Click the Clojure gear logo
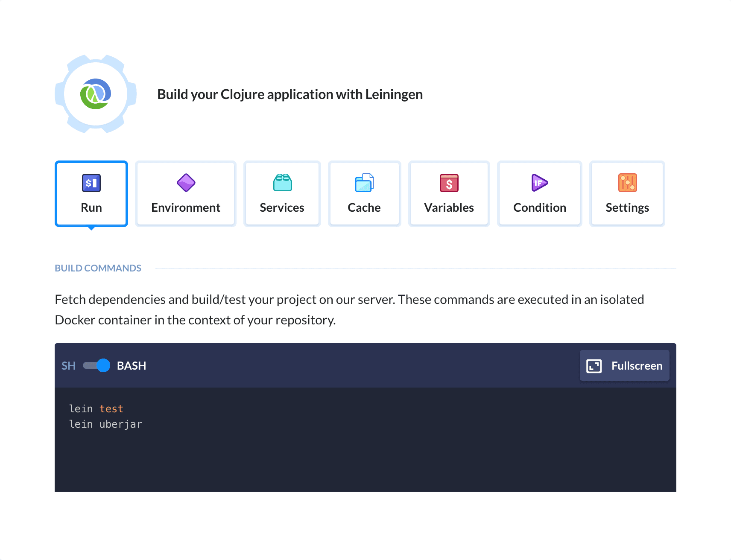This screenshot has width=731, height=560. coord(95,93)
